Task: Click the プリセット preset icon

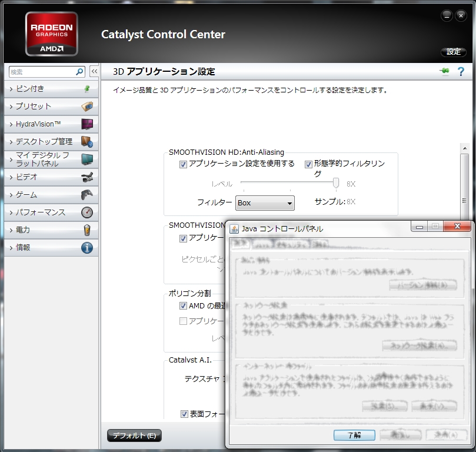Action: tap(87, 107)
